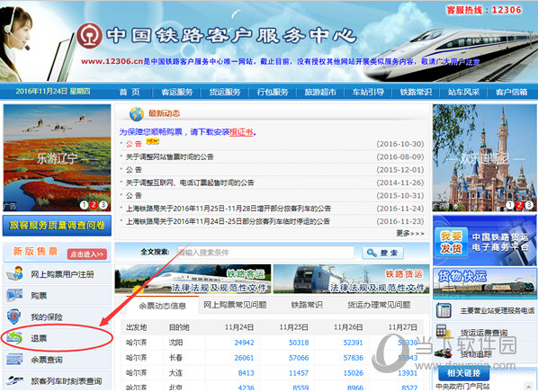Viewport: 538px width, 392px height.
Task: Open the 更多>>> news link
Action: [x=410, y=233]
